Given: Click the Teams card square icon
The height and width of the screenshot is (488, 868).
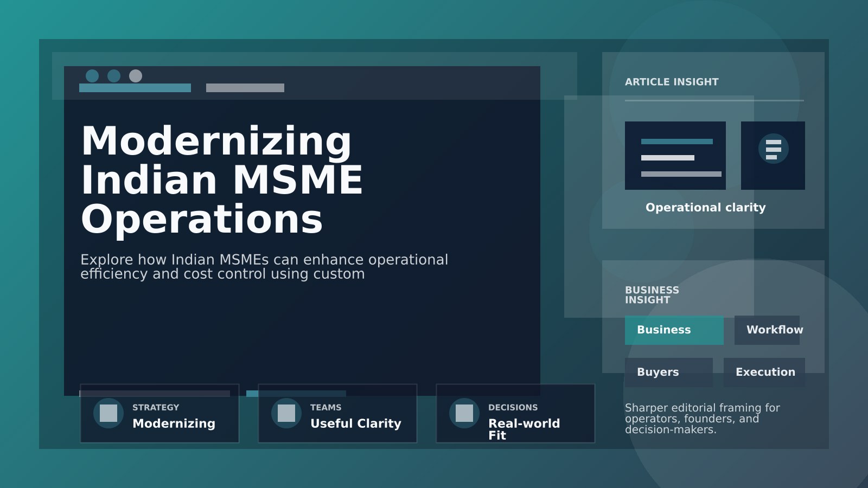Looking at the screenshot, I should (x=286, y=413).
